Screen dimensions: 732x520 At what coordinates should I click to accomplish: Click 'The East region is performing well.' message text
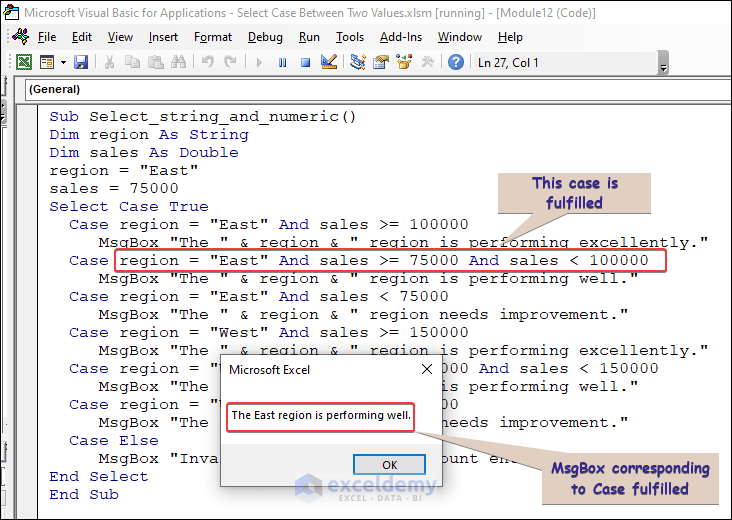321,415
